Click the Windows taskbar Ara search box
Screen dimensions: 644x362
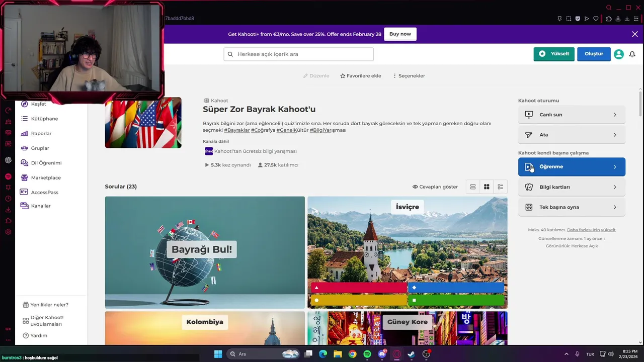click(264, 354)
